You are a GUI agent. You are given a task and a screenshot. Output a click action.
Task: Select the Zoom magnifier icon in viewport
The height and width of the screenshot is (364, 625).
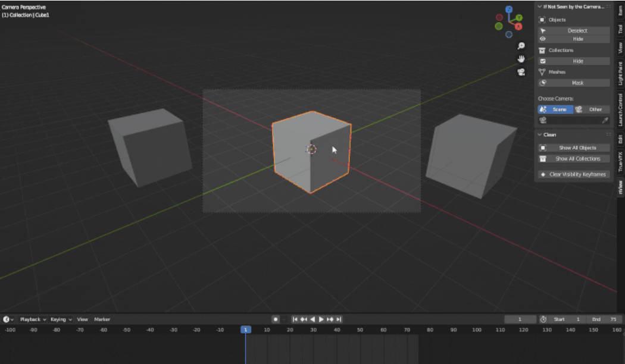pos(521,45)
